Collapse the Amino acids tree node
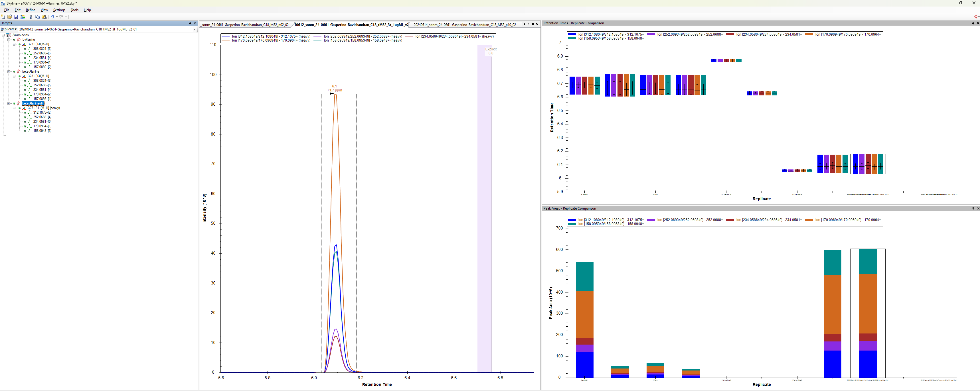The height and width of the screenshot is (391, 980). pyautogui.click(x=3, y=35)
